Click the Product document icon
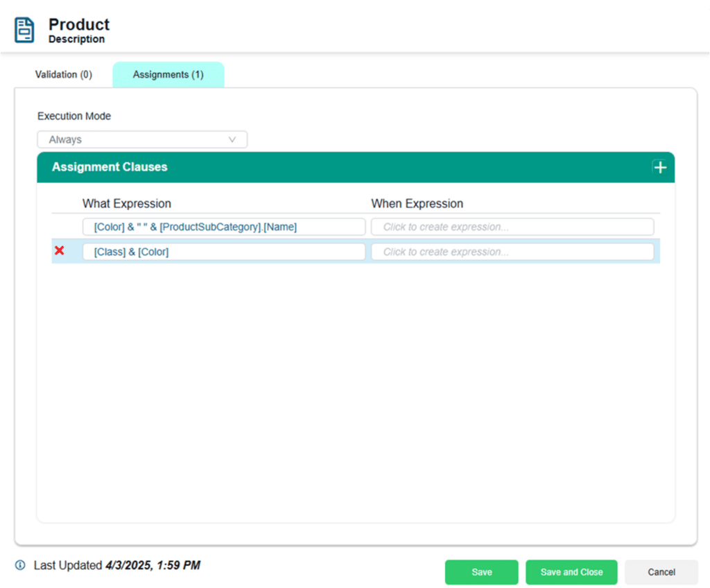710x588 pixels. (x=24, y=30)
